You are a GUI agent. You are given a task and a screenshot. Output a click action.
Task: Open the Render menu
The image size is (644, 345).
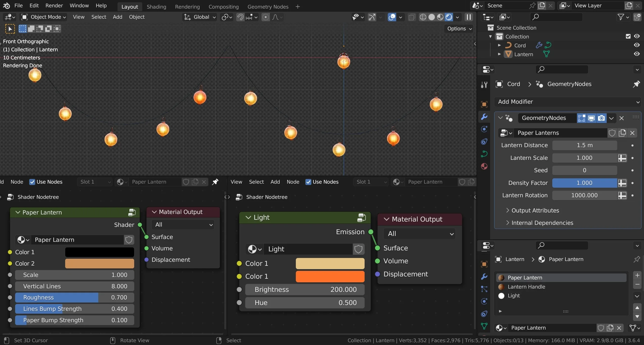[54, 6]
